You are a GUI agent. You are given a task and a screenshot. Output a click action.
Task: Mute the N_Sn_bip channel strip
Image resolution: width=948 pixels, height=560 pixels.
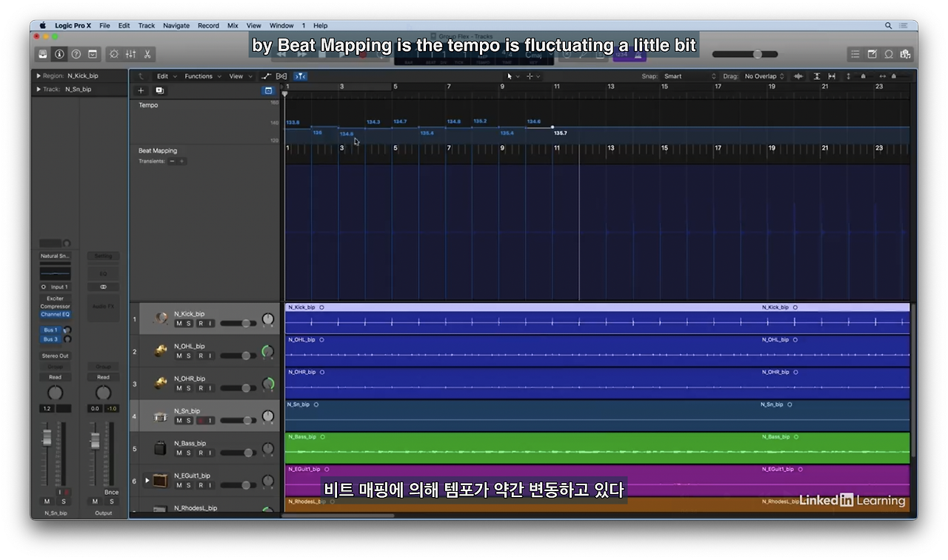(x=47, y=501)
